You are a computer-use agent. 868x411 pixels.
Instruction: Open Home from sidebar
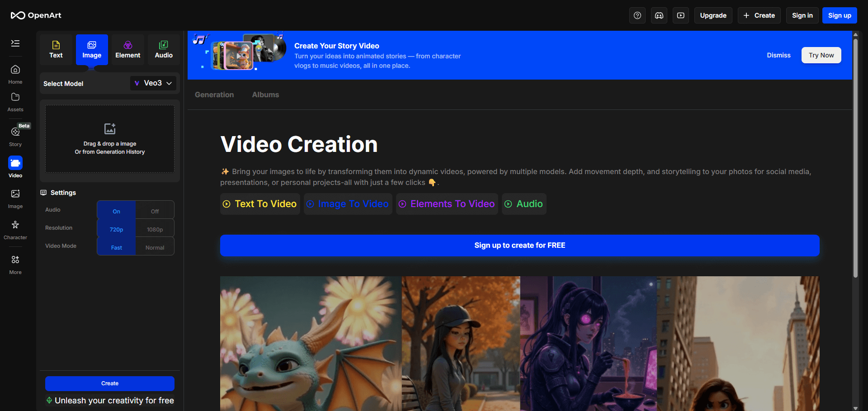pyautogui.click(x=15, y=75)
